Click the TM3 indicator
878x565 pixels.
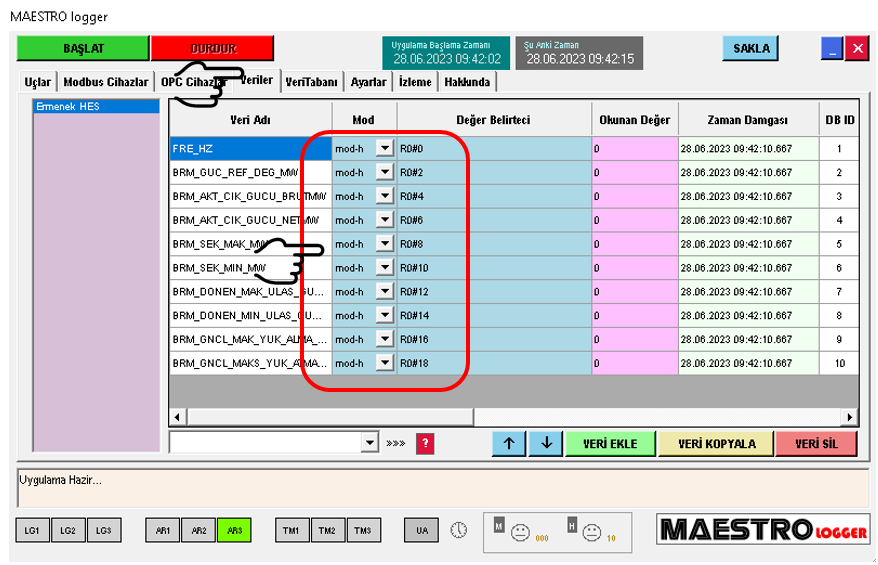click(363, 530)
